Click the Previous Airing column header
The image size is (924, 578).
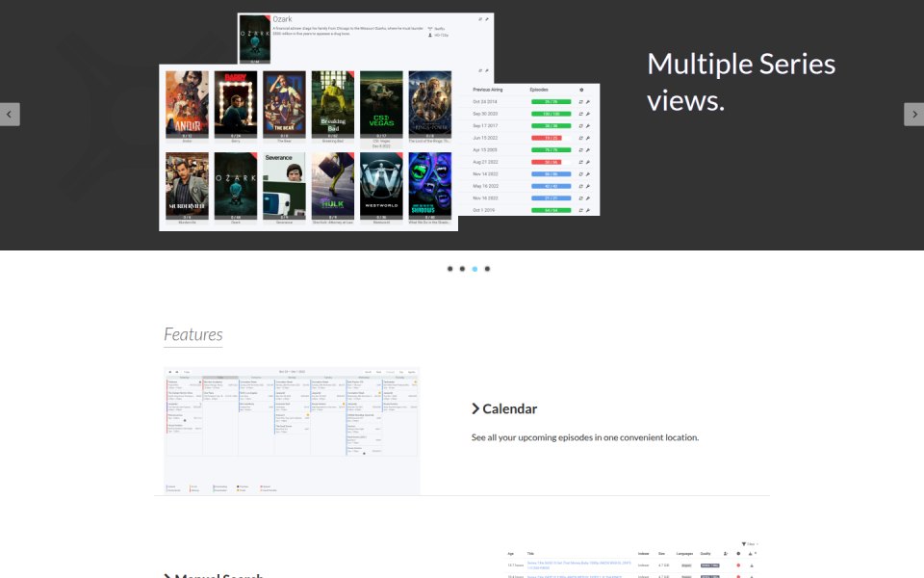tap(488, 90)
